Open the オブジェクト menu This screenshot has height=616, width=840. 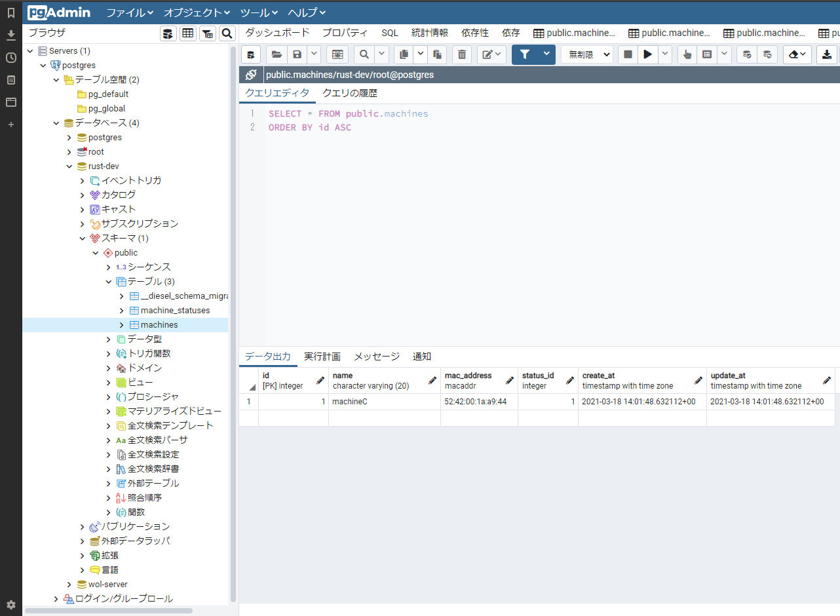tap(197, 12)
